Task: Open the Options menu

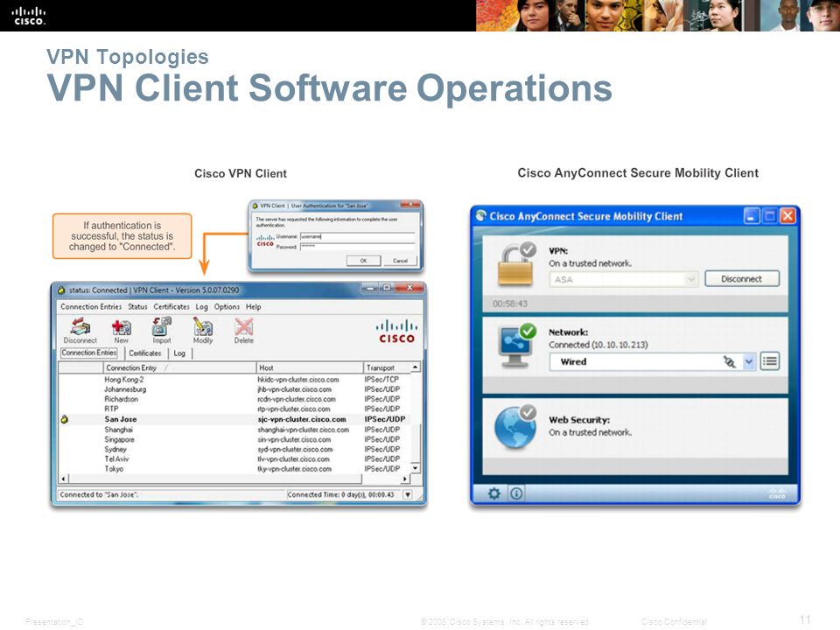Action: [227, 307]
